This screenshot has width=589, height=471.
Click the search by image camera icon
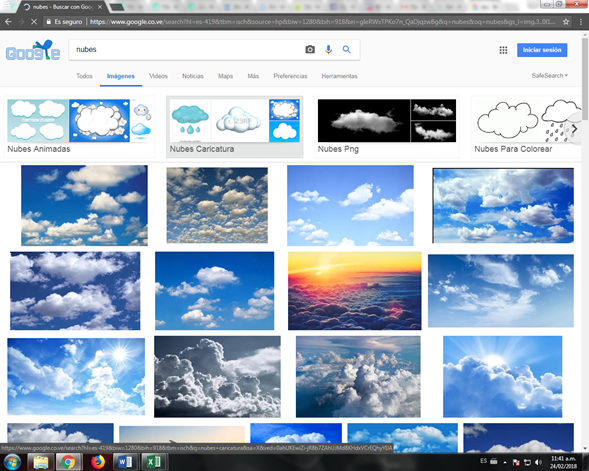pyautogui.click(x=310, y=50)
